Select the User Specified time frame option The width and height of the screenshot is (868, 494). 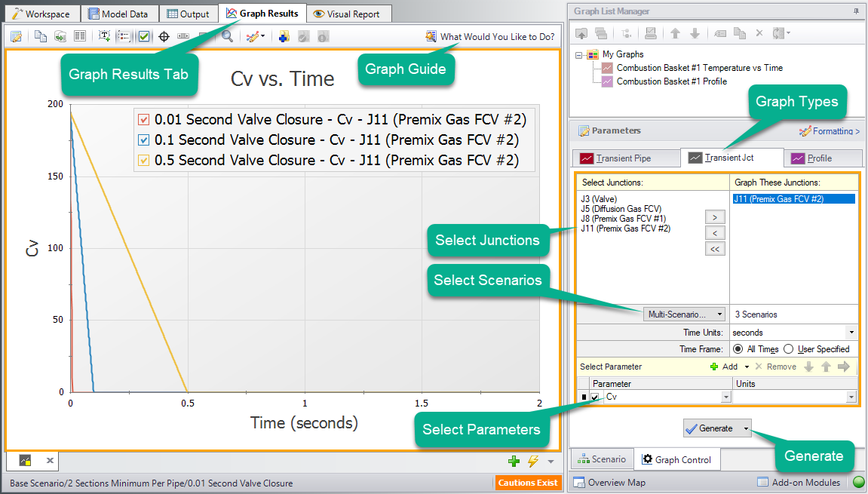(x=788, y=349)
